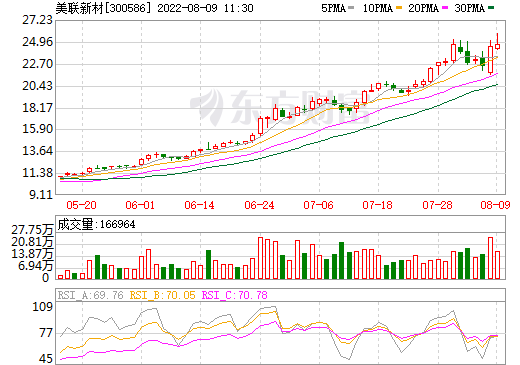Click the 109 RSI axis label
Image resolution: width=520 pixels, height=365 pixels.
42,307
